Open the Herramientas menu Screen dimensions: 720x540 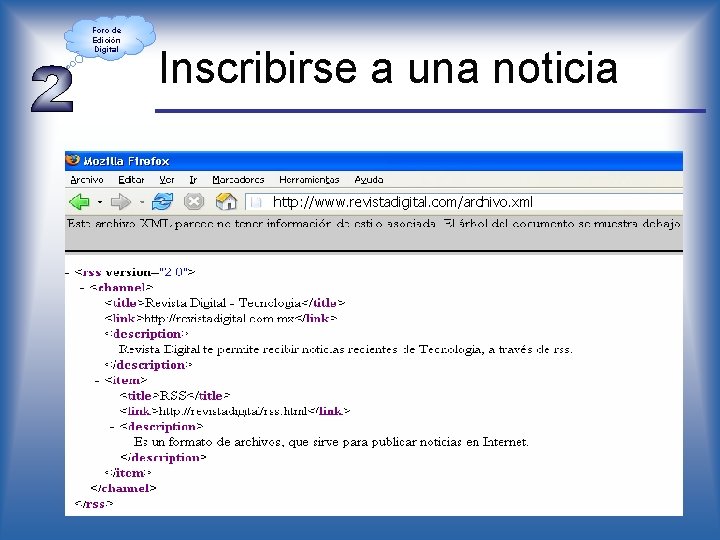coord(309,180)
